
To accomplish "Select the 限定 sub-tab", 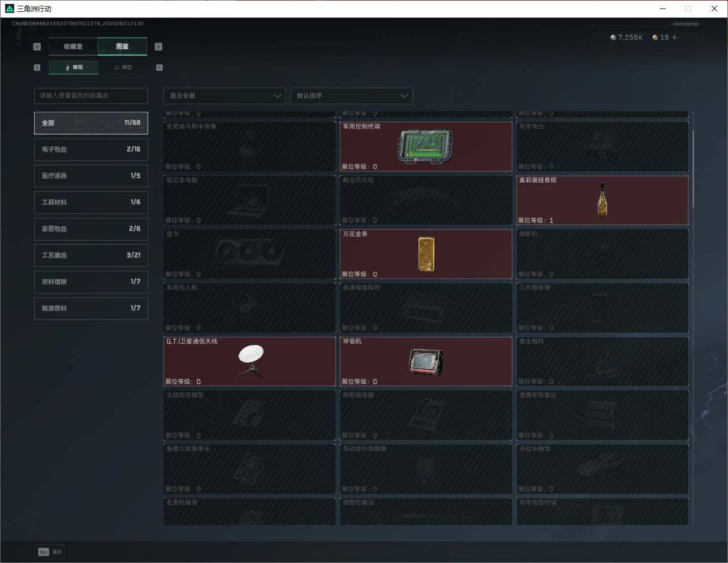I will (x=123, y=68).
